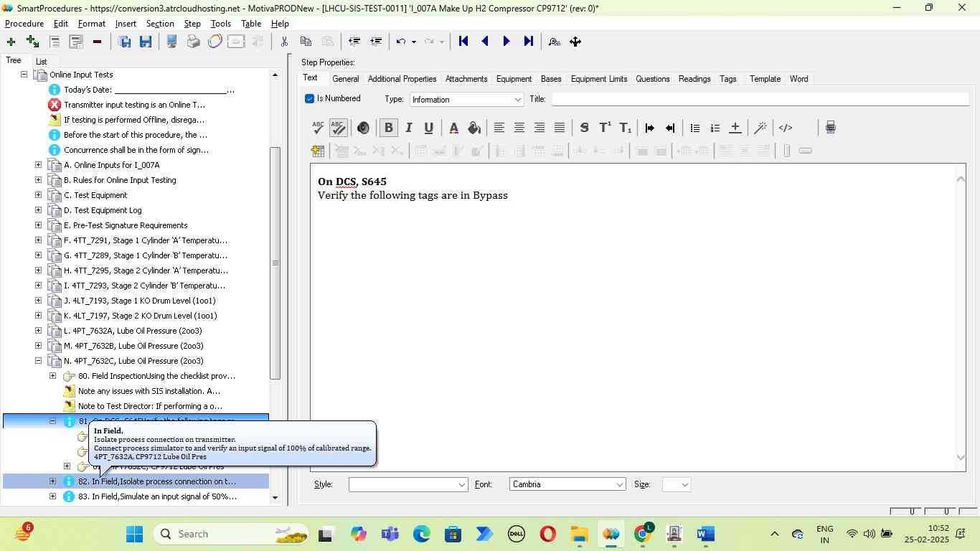Viewport: 980px width, 551px height.
Task: Click the Search box on taskbar
Action: pyautogui.click(x=231, y=534)
